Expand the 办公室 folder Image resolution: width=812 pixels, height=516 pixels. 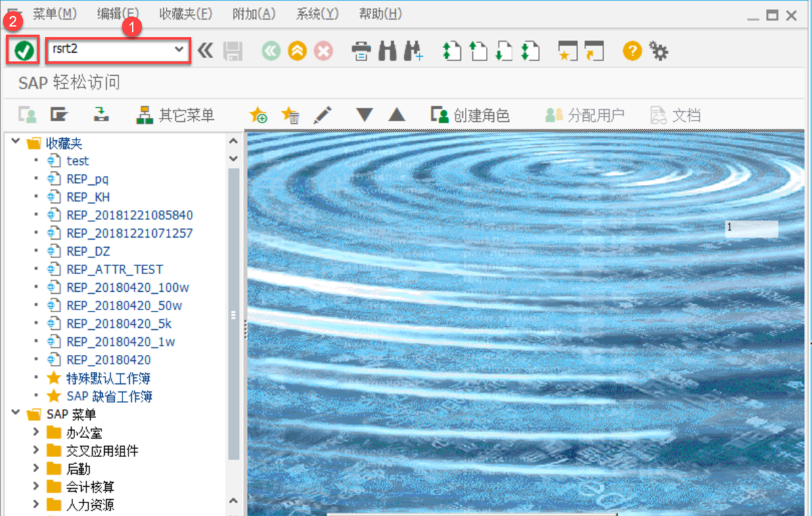pyautogui.click(x=36, y=432)
